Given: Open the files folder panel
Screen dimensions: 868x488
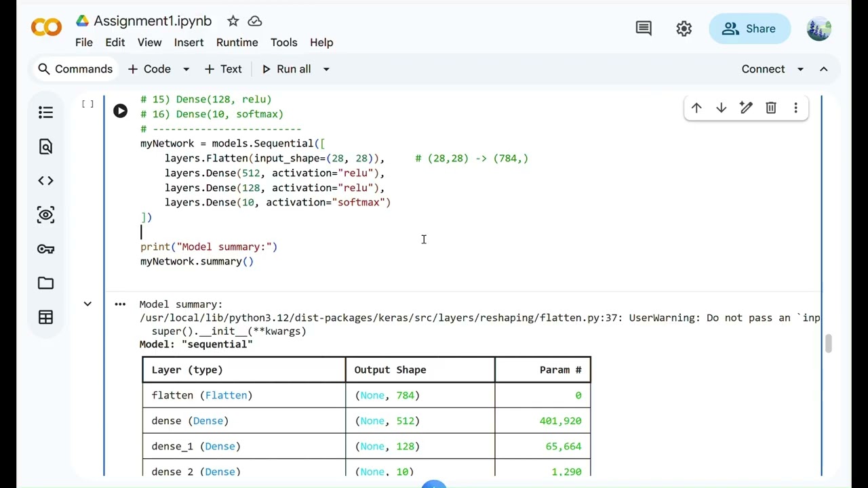Looking at the screenshot, I should click(45, 283).
